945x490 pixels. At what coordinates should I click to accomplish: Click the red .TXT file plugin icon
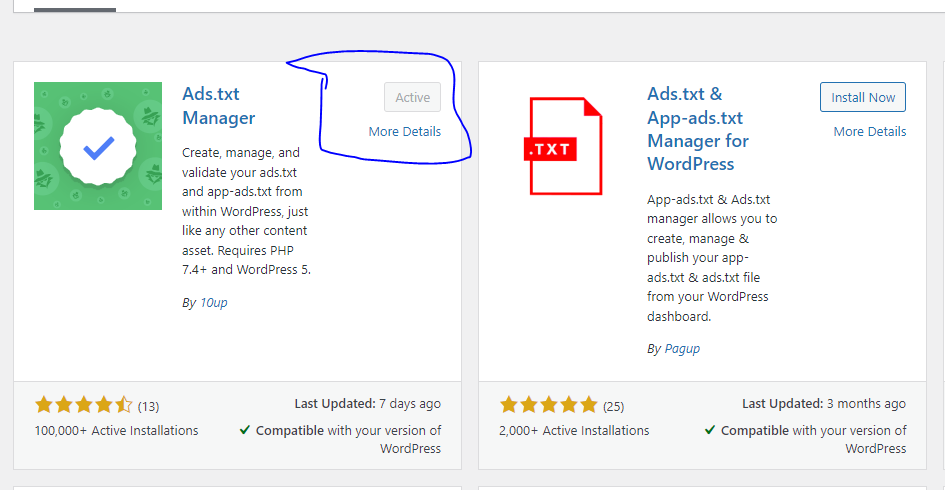pos(563,146)
